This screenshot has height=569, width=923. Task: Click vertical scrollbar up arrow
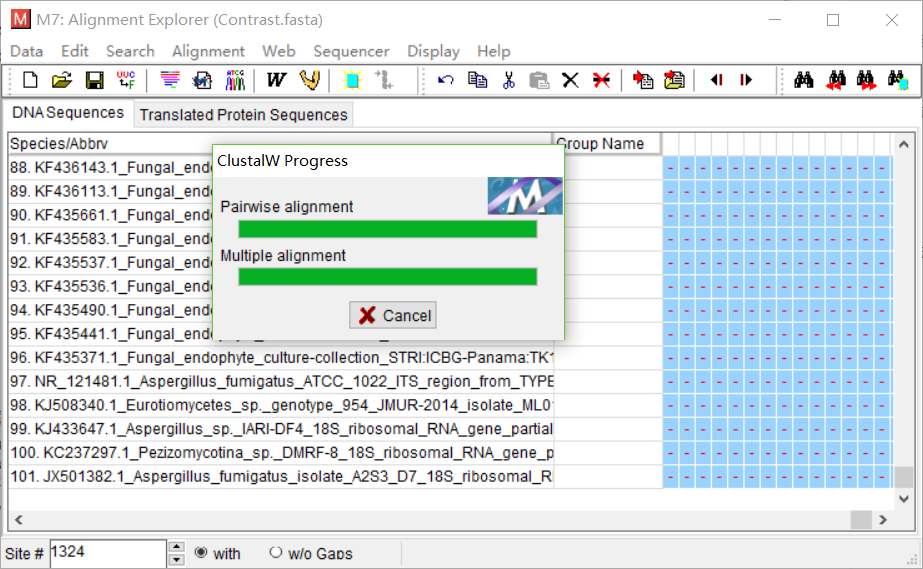[x=904, y=144]
